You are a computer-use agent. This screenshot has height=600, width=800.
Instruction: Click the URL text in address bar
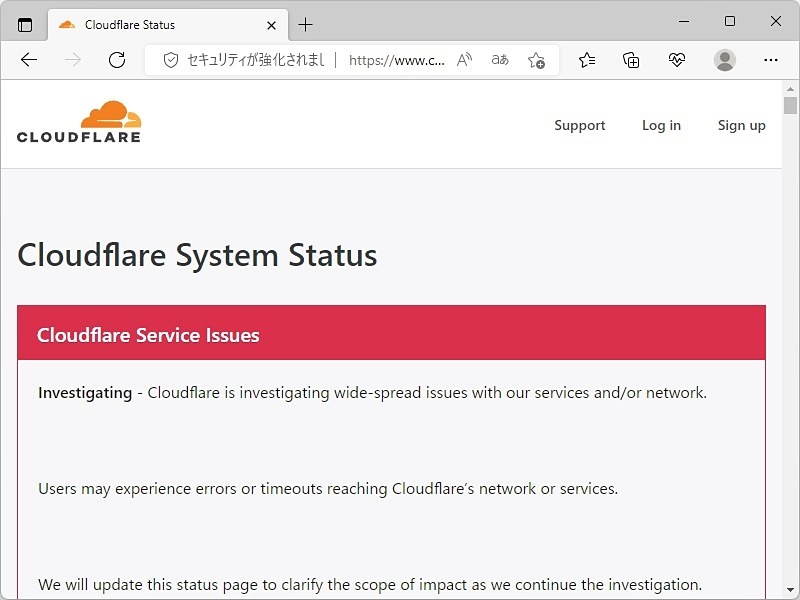tap(396, 61)
